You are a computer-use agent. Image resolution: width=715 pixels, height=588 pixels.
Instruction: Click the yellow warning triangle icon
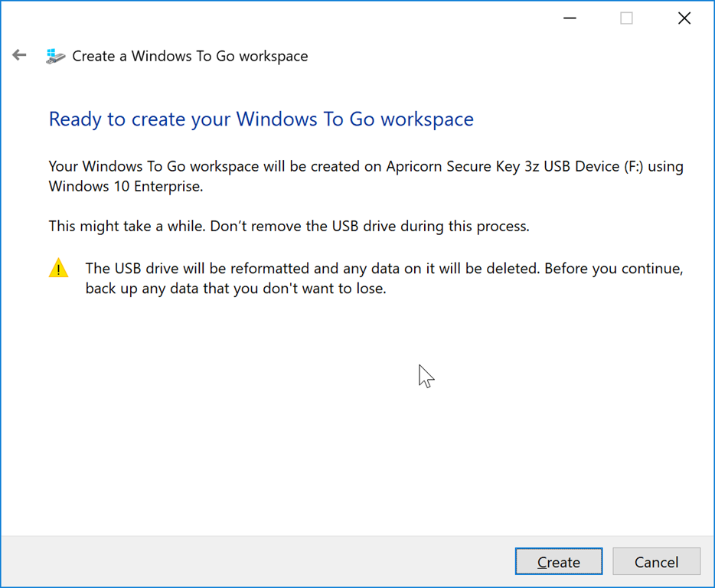coord(58,269)
